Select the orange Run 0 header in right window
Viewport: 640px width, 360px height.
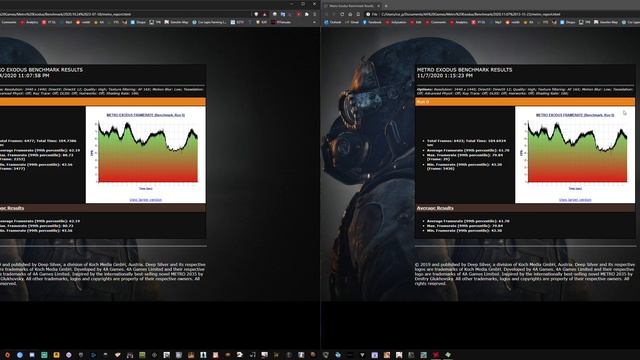[525, 102]
